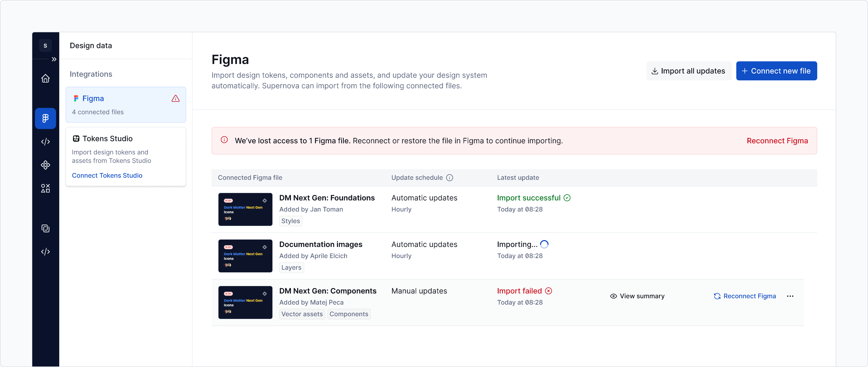This screenshot has width=868, height=367.
Task: Click the documentation pages icon in the sidebar
Action: click(45, 228)
